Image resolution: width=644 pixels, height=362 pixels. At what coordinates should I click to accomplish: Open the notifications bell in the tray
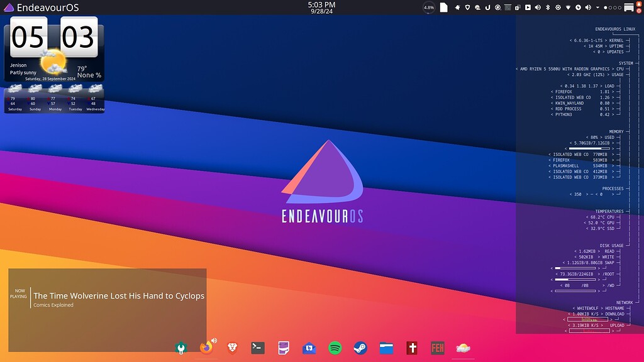click(458, 7)
